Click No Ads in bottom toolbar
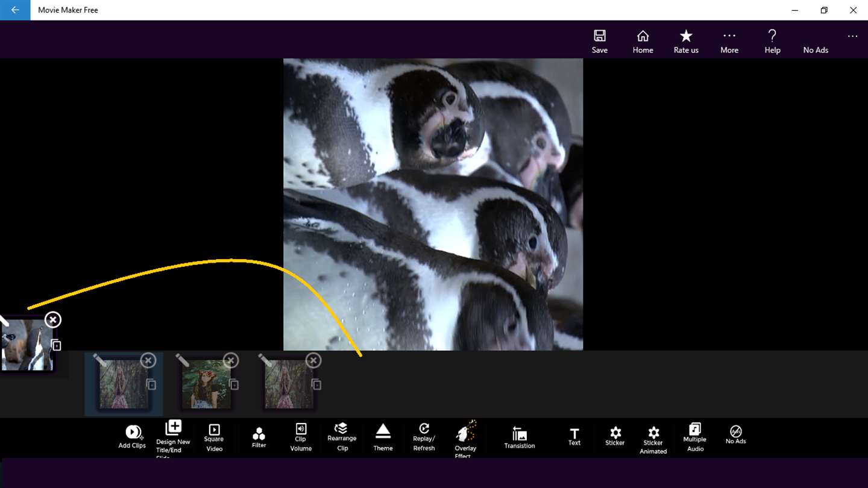 735,435
